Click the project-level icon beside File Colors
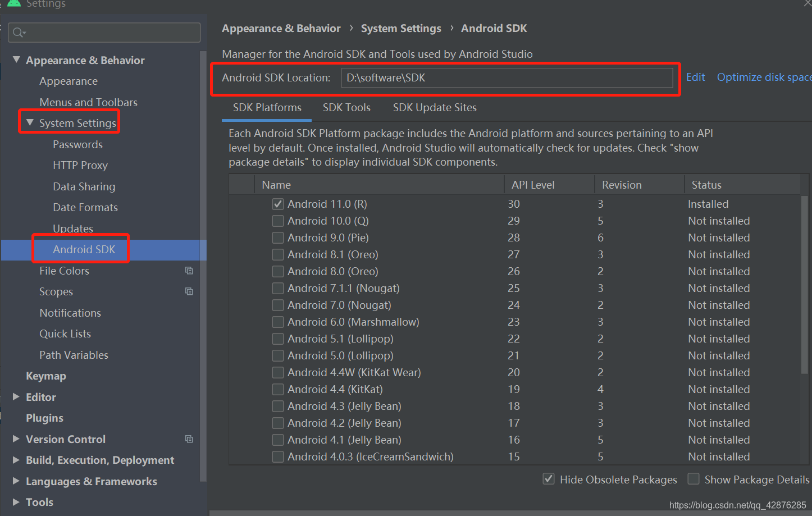The height and width of the screenshot is (516, 812). click(189, 271)
